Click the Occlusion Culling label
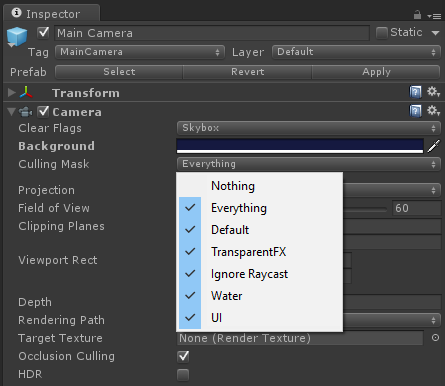This screenshot has width=445, height=386. point(66,356)
